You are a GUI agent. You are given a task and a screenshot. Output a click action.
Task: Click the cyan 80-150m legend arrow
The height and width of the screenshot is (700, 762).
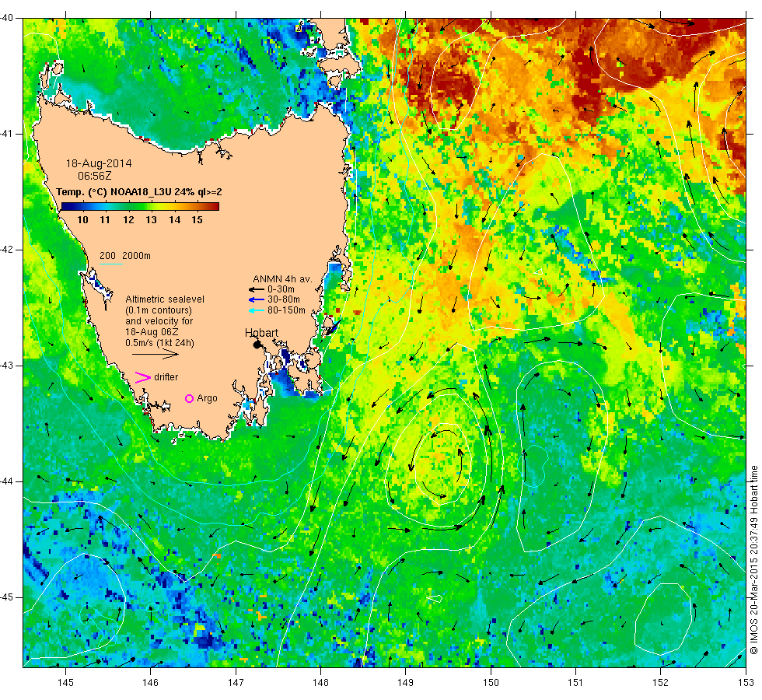tap(256, 310)
